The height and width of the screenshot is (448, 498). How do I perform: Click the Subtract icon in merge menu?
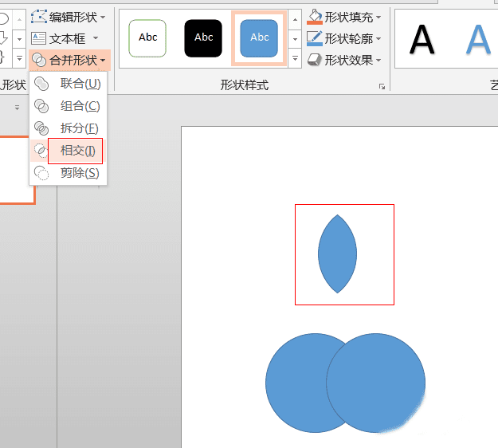click(x=41, y=173)
